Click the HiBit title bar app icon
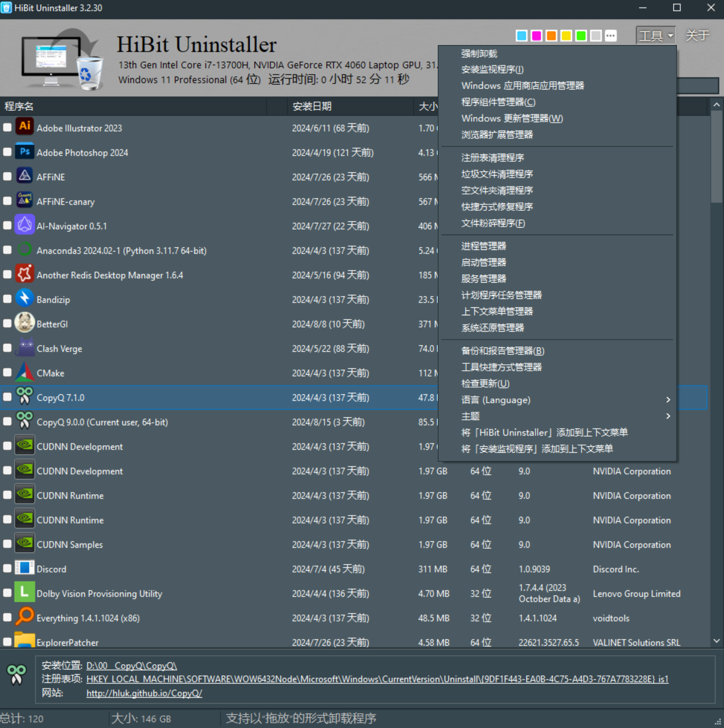This screenshot has width=724, height=728. tap(6, 8)
